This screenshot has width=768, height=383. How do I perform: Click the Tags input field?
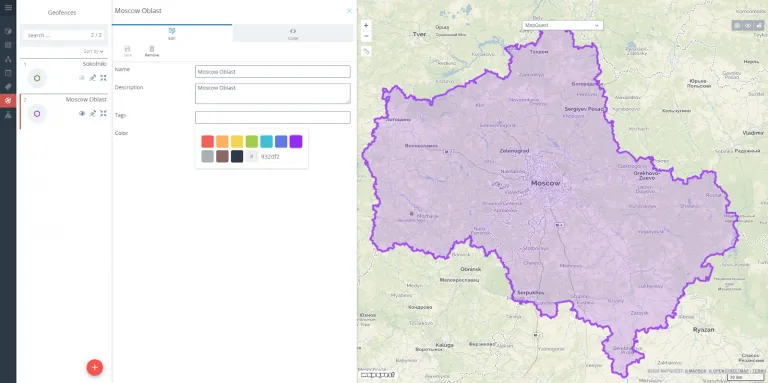tap(273, 118)
